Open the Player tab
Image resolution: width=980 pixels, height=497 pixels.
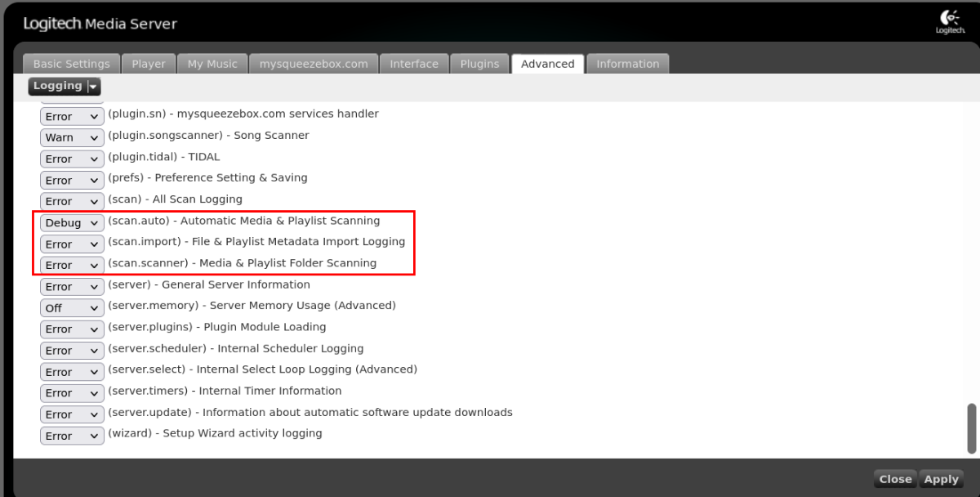pos(149,64)
